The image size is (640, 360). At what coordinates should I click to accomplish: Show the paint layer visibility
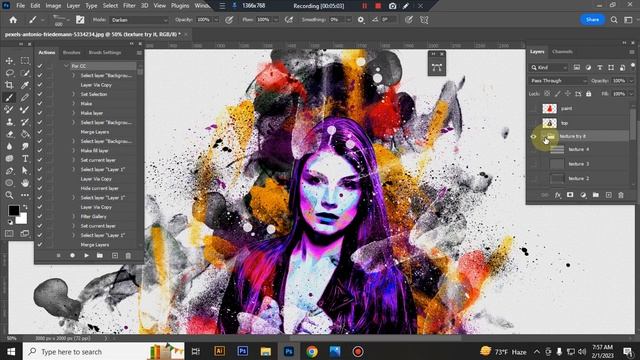coord(533,109)
